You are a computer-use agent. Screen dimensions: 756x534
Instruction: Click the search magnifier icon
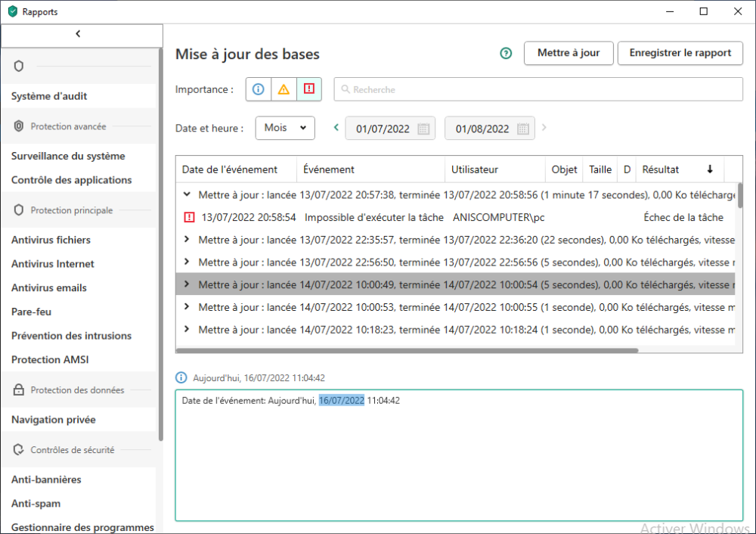[345, 89]
